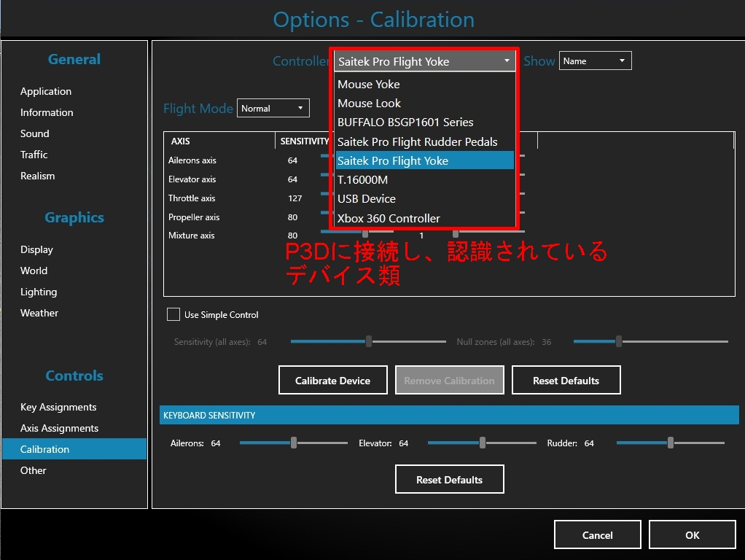The width and height of the screenshot is (745, 560).
Task: Click the Remove Calibration button
Action: coord(449,380)
